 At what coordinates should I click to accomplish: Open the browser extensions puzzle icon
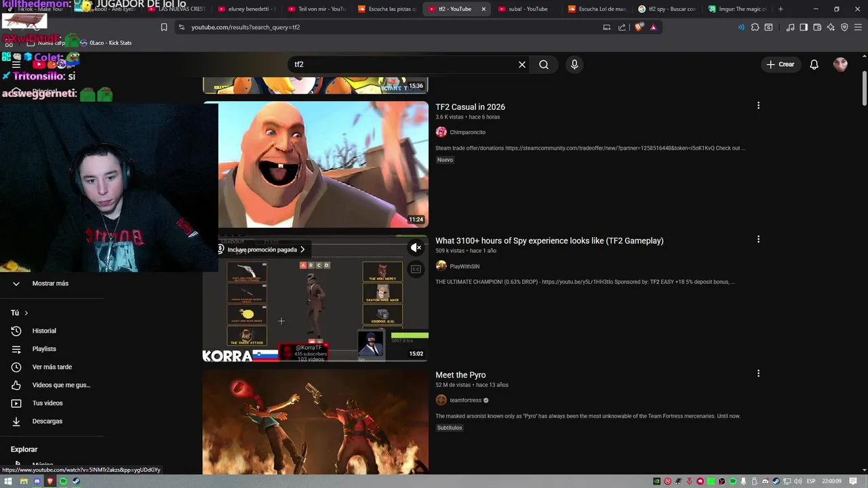pyautogui.click(x=755, y=27)
